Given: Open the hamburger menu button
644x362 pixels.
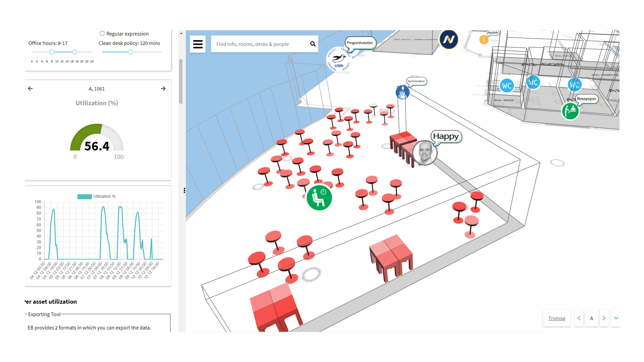Looking at the screenshot, I should (198, 44).
